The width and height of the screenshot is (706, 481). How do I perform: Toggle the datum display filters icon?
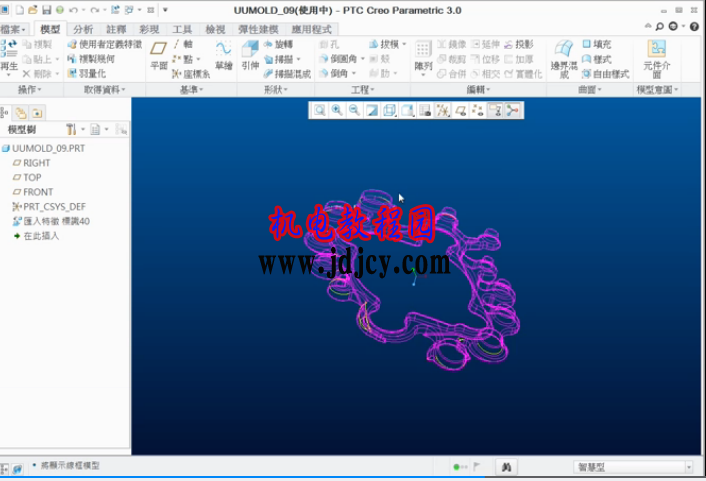(x=442, y=110)
